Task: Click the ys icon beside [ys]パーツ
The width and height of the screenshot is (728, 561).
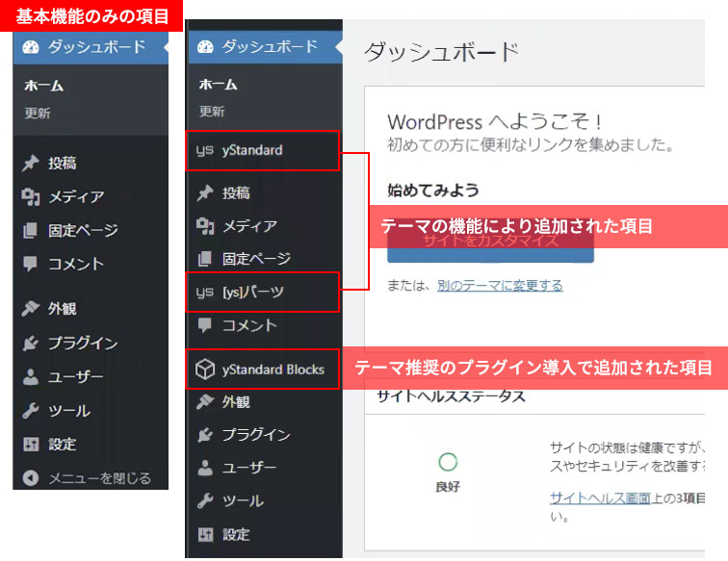Action: click(205, 292)
